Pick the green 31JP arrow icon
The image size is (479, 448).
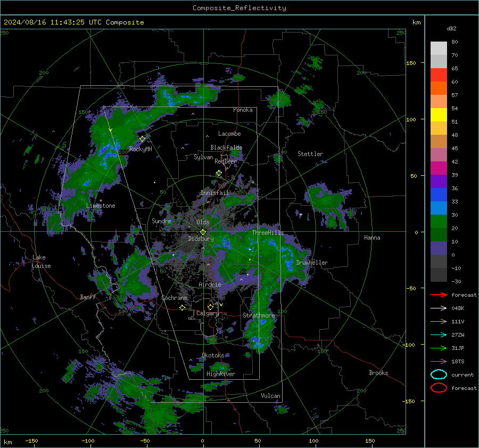pyautogui.click(x=439, y=348)
